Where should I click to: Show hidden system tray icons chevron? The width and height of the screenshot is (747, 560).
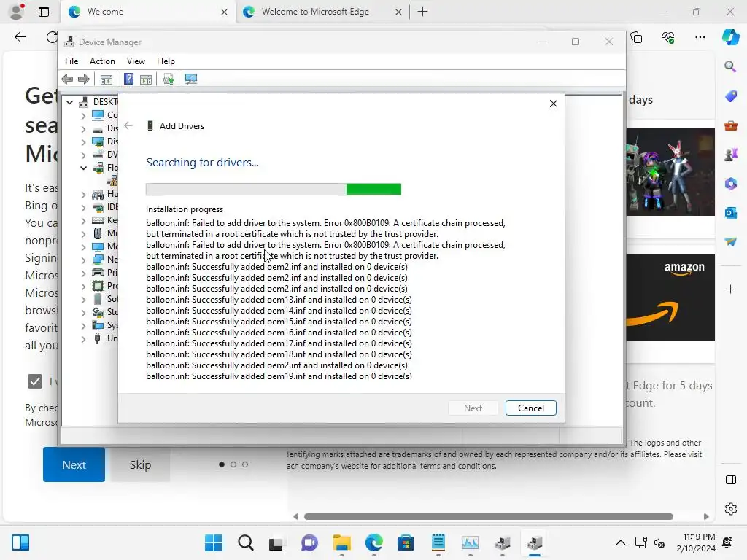click(x=620, y=542)
